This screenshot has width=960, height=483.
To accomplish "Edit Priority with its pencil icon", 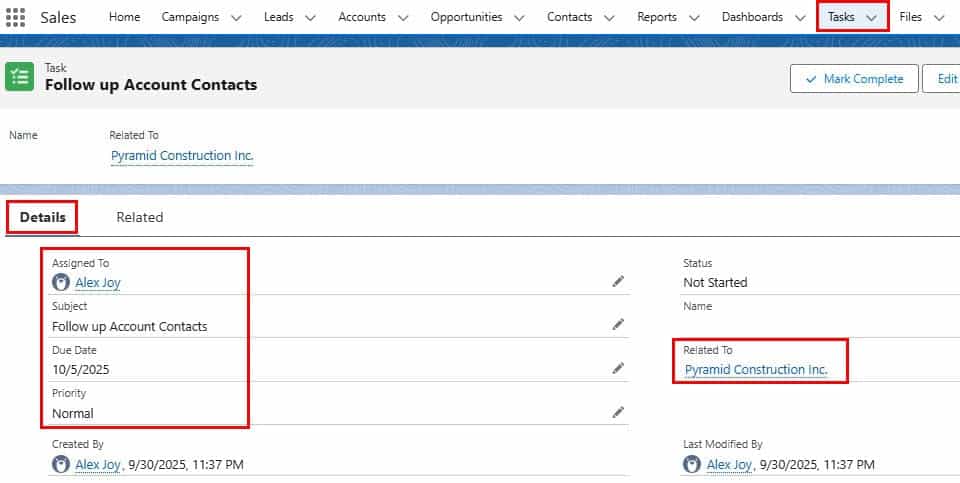I will pos(618,412).
